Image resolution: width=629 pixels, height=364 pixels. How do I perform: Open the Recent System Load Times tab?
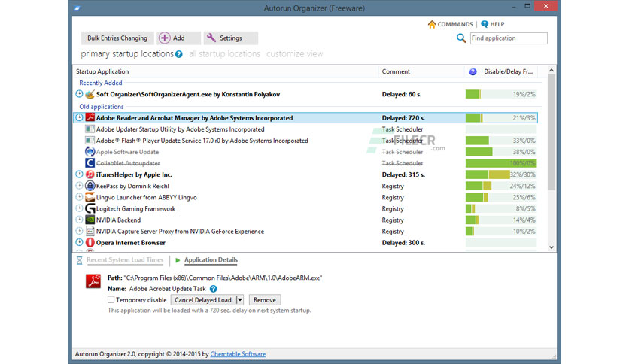[125, 259]
